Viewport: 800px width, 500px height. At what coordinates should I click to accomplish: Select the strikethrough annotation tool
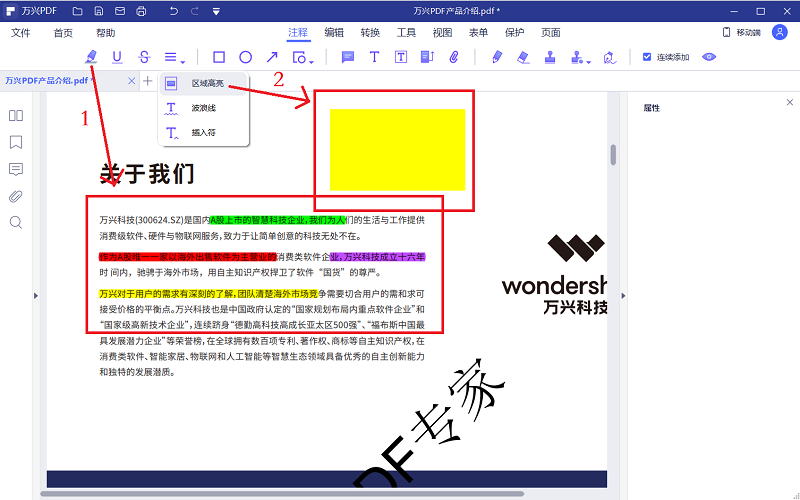pos(144,57)
